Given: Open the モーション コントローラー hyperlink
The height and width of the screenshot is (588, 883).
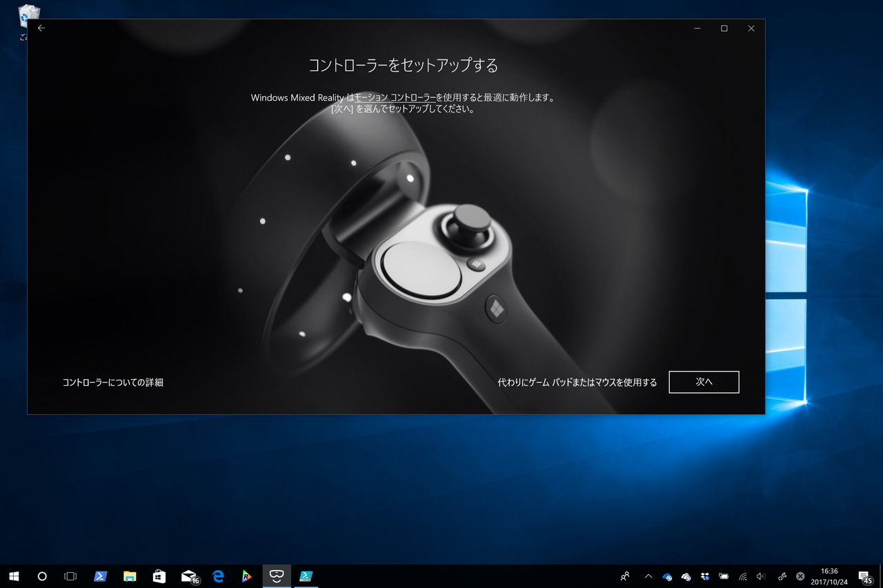Looking at the screenshot, I should [x=395, y=98].
